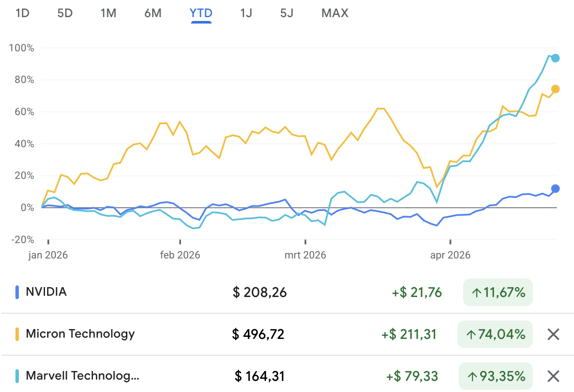Open the 5J range tab

tap(287, 13)
